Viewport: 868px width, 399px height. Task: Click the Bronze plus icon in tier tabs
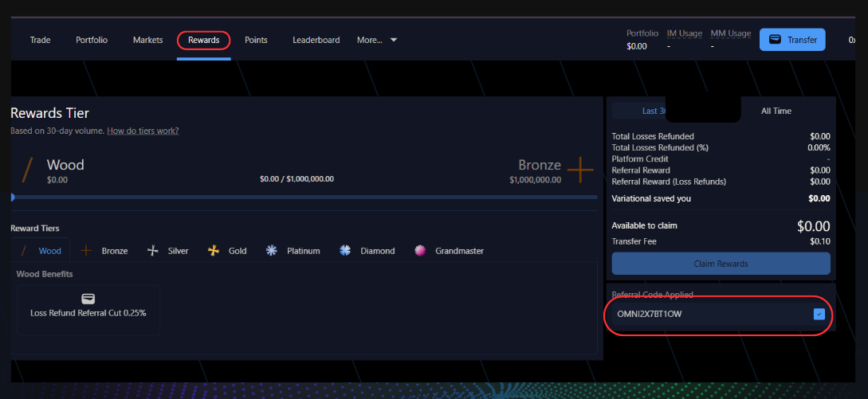pos(86,251)
